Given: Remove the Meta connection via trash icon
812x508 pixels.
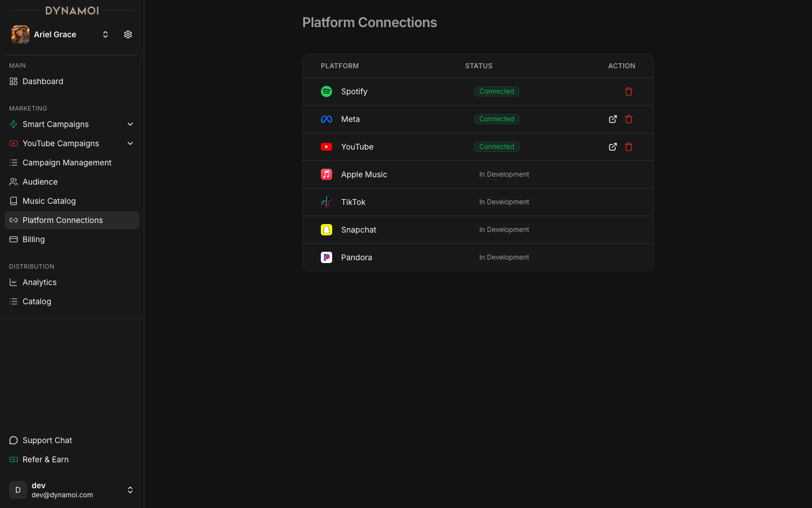Looking at the screenshot, I should pos(629,119).
